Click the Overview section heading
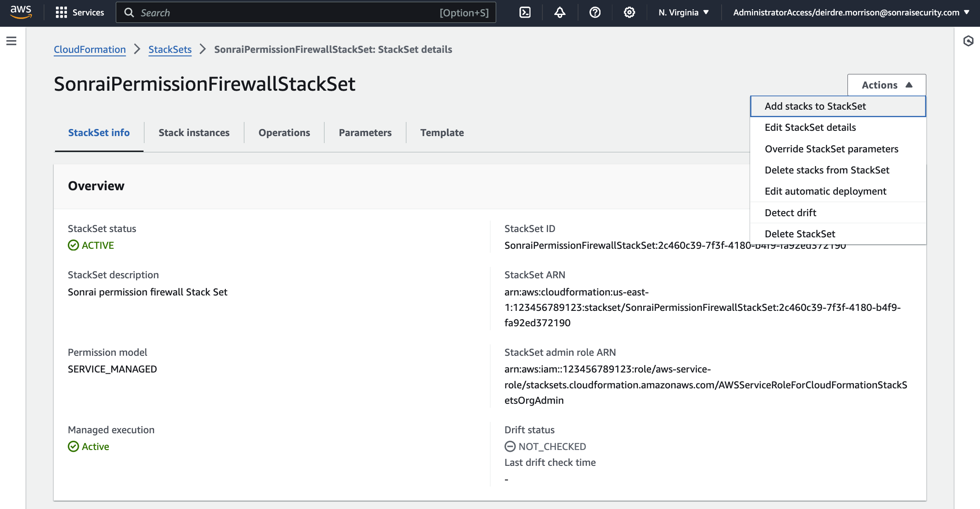Image resolution: width=980 pixels, height=509 pixels. click(x=96, y=186)
